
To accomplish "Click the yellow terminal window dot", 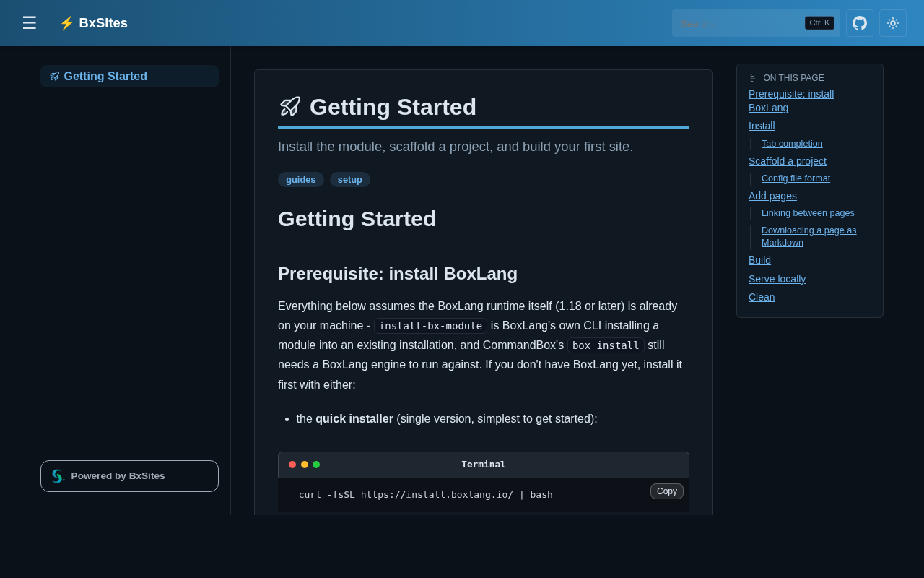I will click(x=305, y=465).
